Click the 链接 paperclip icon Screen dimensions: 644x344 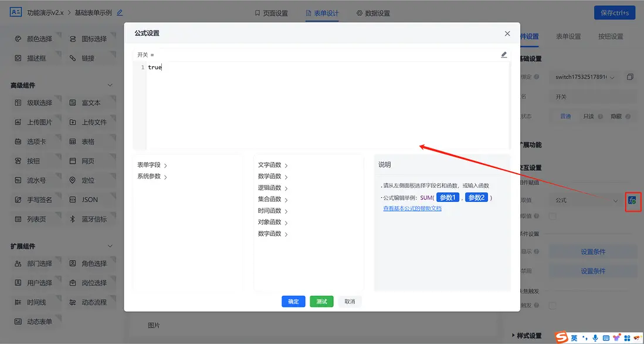[73, 58]
